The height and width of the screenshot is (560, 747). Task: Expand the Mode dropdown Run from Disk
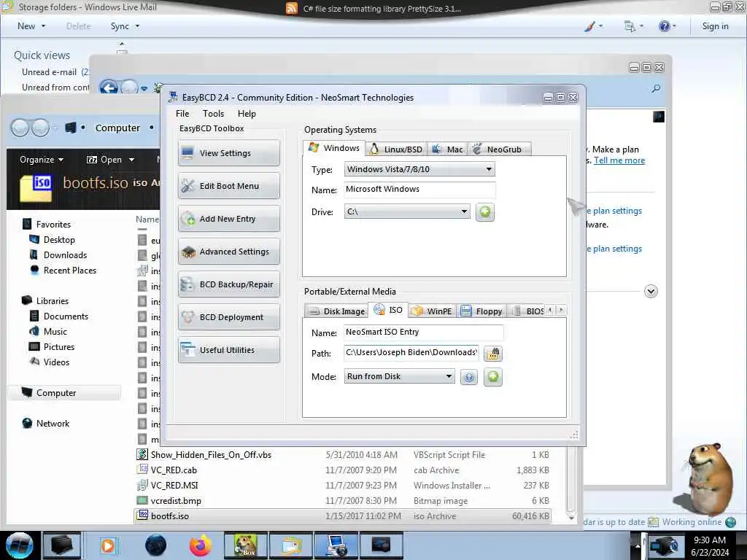point(399,376)
